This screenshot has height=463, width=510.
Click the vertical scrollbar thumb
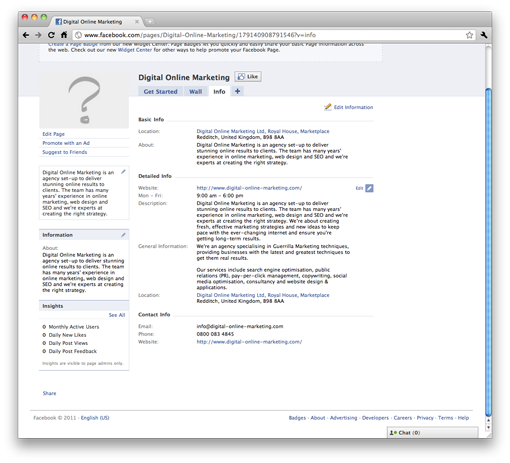[488, 252]
